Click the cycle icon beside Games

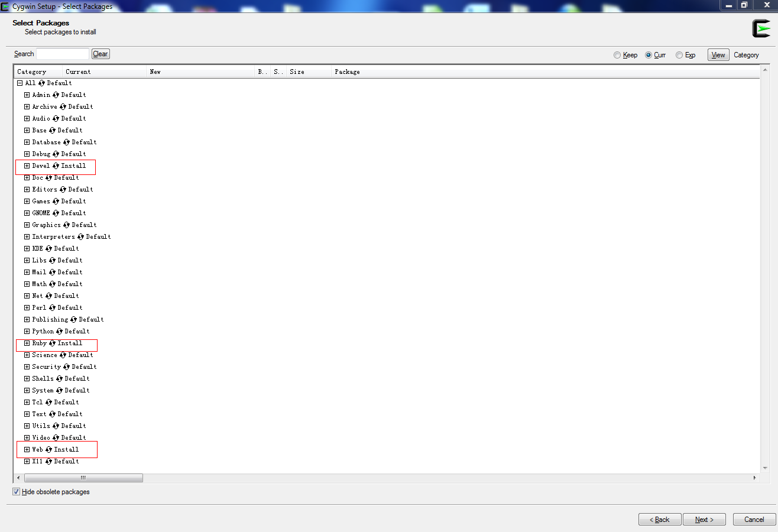(x=56, y=202)
